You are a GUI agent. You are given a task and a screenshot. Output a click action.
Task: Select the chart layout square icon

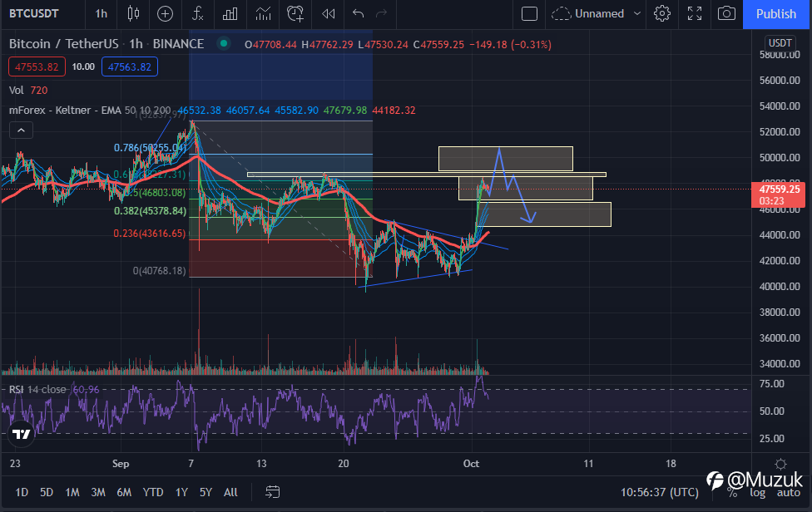click(529, 14)
